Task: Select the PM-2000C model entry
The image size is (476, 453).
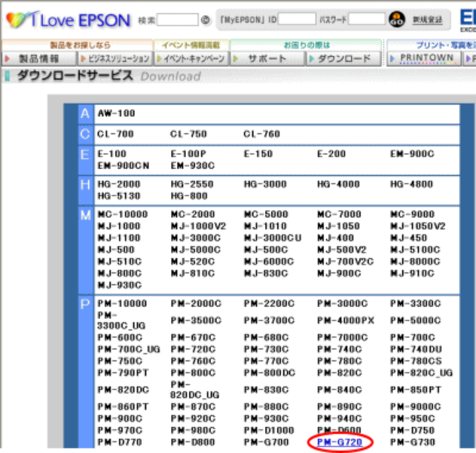Action: click(196, 304)
